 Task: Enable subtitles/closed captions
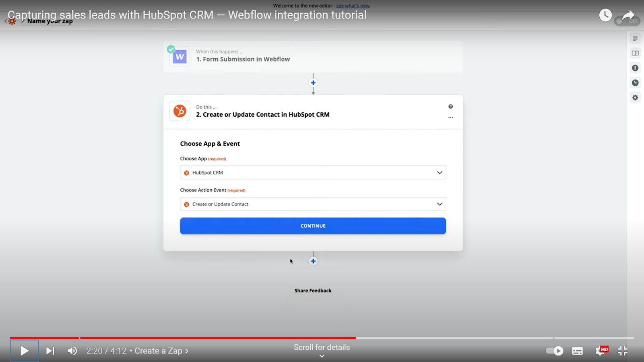point(577,351)
